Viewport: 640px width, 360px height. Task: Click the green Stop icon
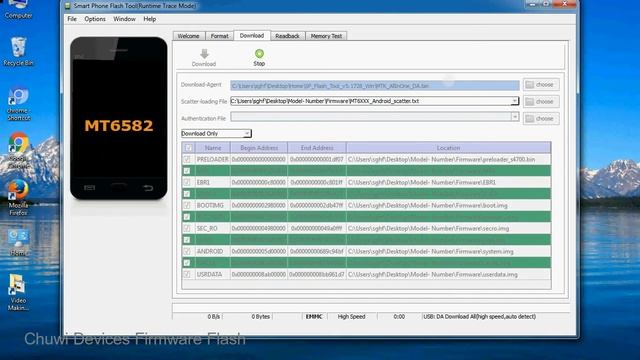point(259,53)
